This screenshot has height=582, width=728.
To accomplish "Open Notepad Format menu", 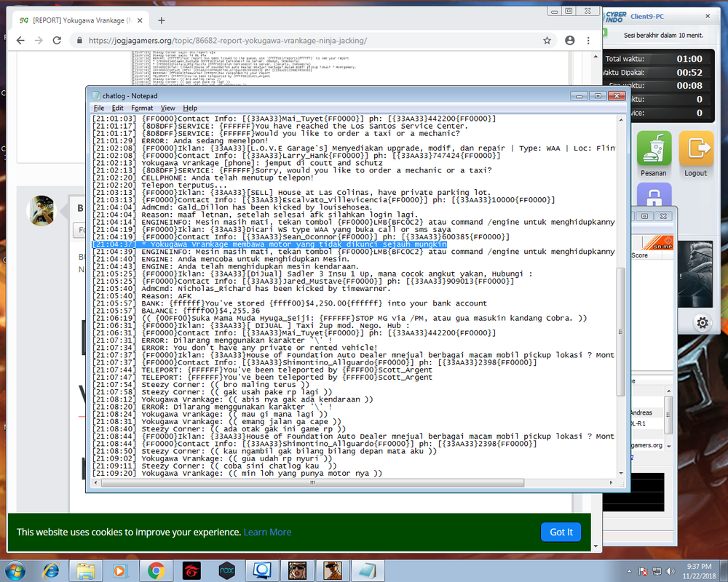I will pos(142,108).
